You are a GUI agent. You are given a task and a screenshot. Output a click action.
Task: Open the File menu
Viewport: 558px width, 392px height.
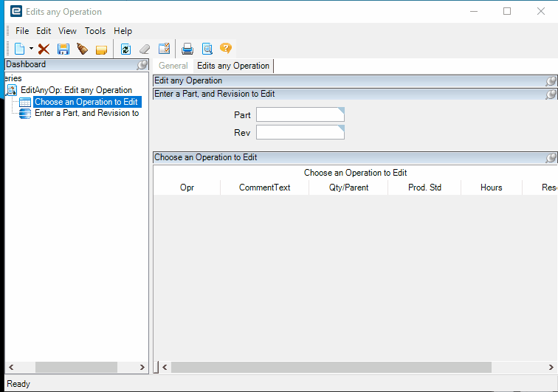(22, 31)
